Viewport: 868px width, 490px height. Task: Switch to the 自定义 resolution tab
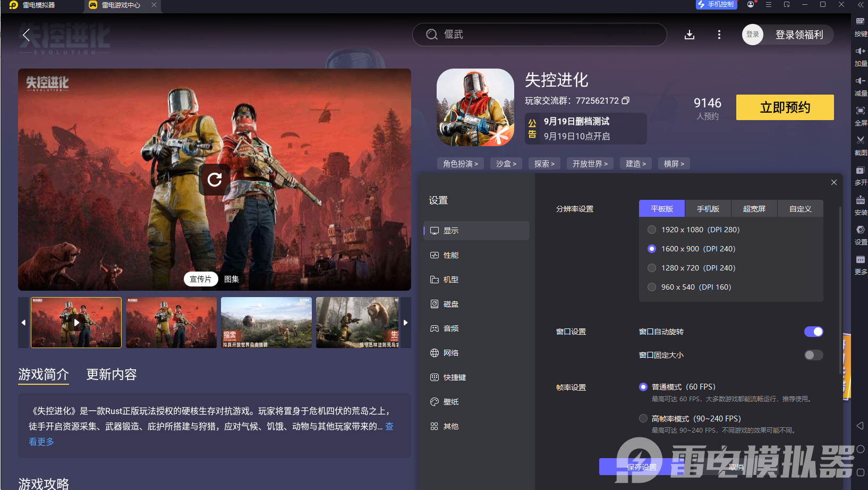coord(801,209)
